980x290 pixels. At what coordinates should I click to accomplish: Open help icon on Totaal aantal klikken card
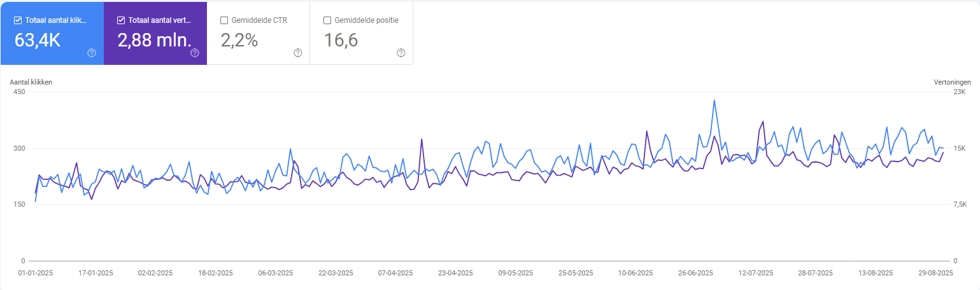point(91,53)
